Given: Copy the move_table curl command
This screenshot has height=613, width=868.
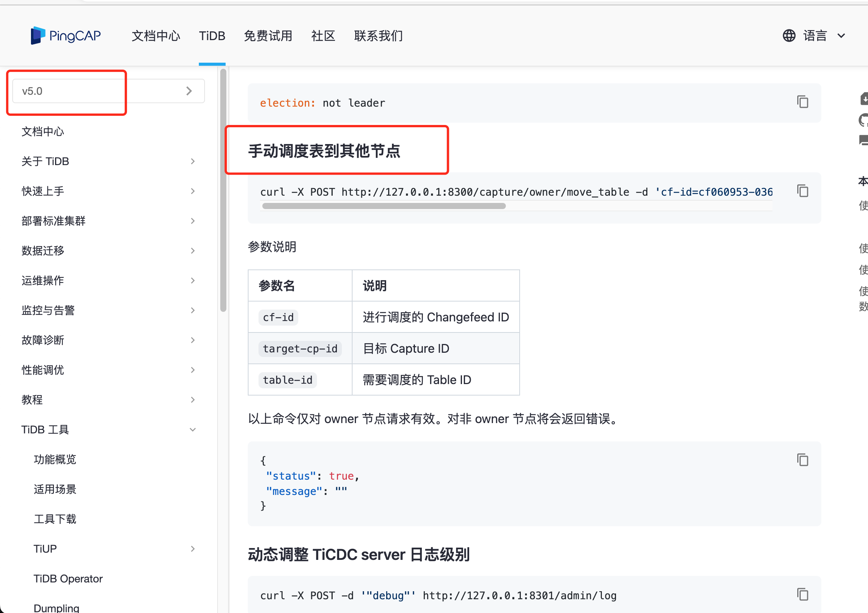Looking at the screenshot, I should click(802, 191).
